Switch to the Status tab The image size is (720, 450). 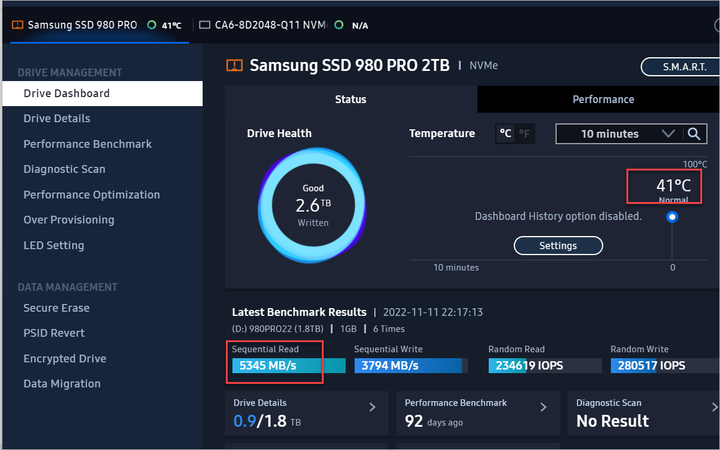tap(351, 99)
